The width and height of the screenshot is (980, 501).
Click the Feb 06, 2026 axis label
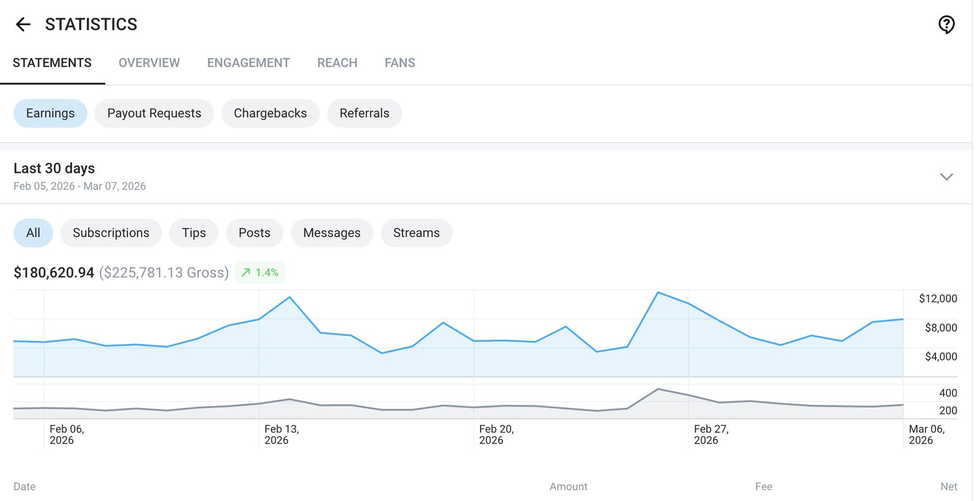[x=67, y=435]
